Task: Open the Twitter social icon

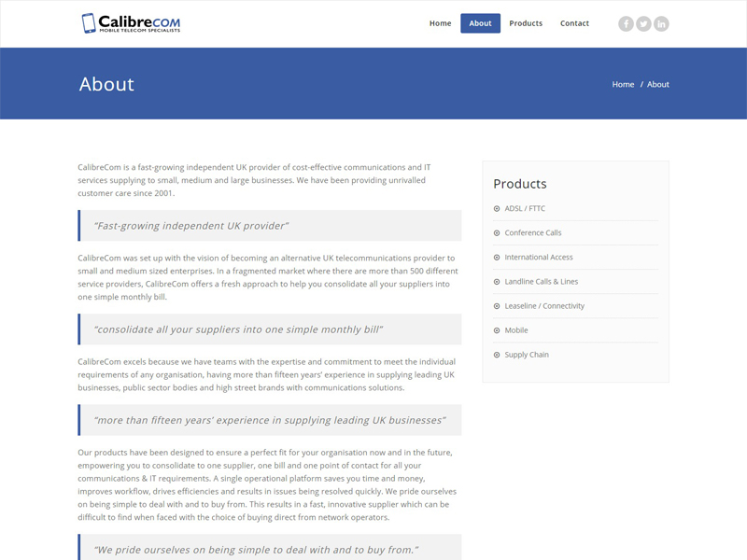Action: point(643,24)
